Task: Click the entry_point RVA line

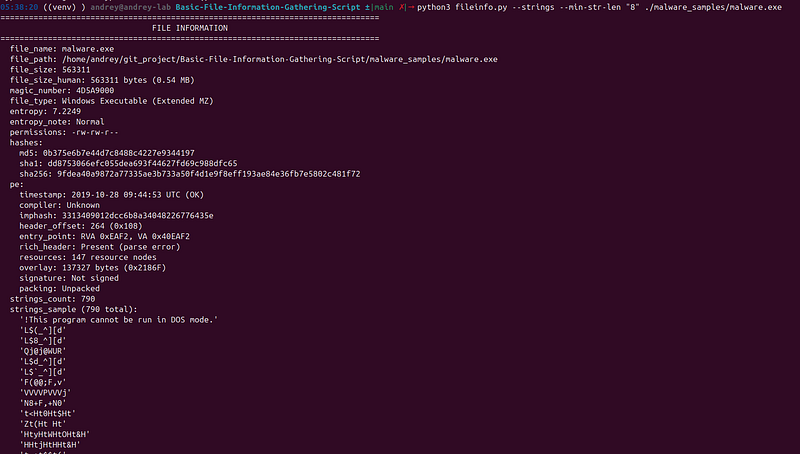Action: click(104, 237)
